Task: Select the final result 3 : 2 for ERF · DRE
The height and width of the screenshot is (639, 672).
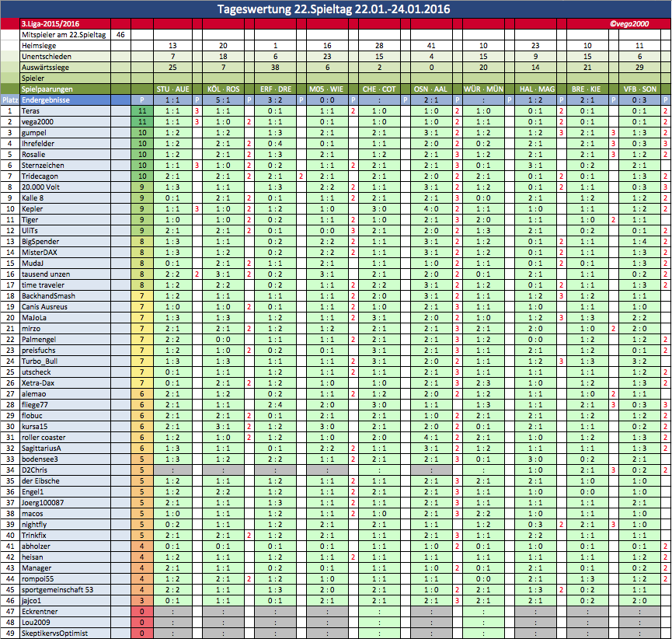Action: (276, 100)
